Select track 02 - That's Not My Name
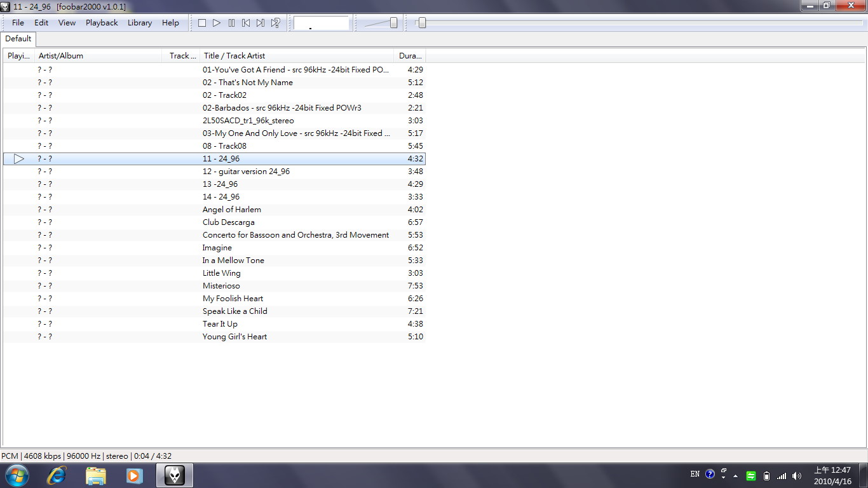 pyautogui.click(x=214, y=83)
